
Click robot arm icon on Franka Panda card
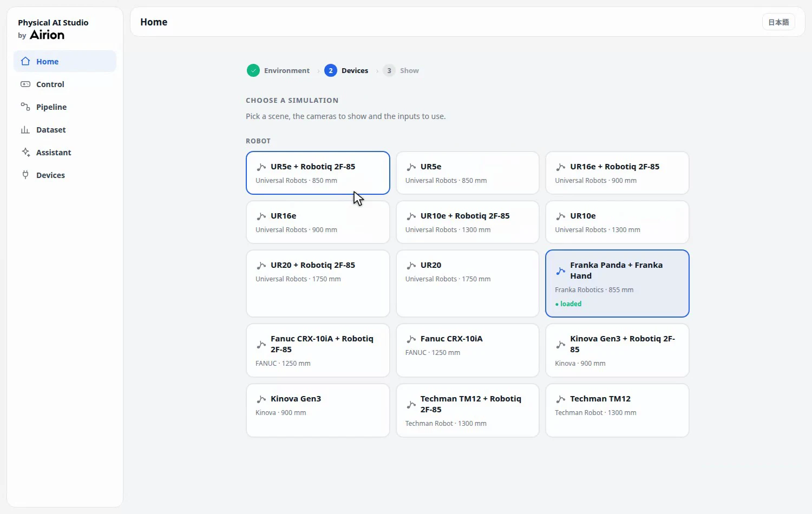(560, 271)
